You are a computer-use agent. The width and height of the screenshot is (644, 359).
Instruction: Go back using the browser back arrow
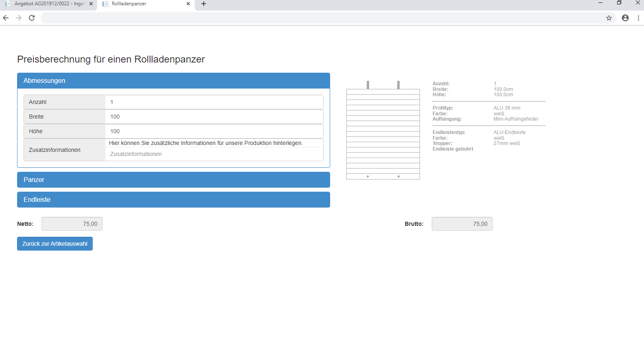[6, 18]
